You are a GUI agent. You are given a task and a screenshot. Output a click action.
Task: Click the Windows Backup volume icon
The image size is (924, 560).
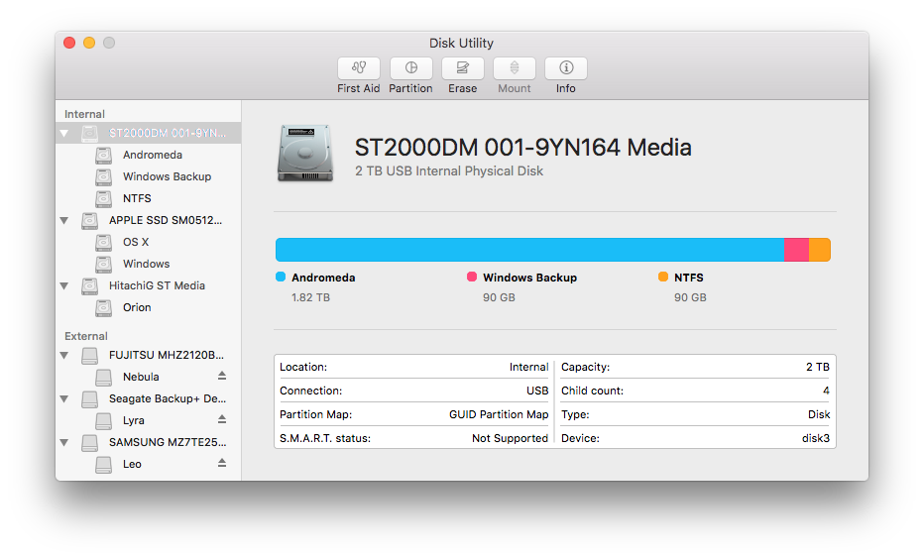[x=104, y=176]
